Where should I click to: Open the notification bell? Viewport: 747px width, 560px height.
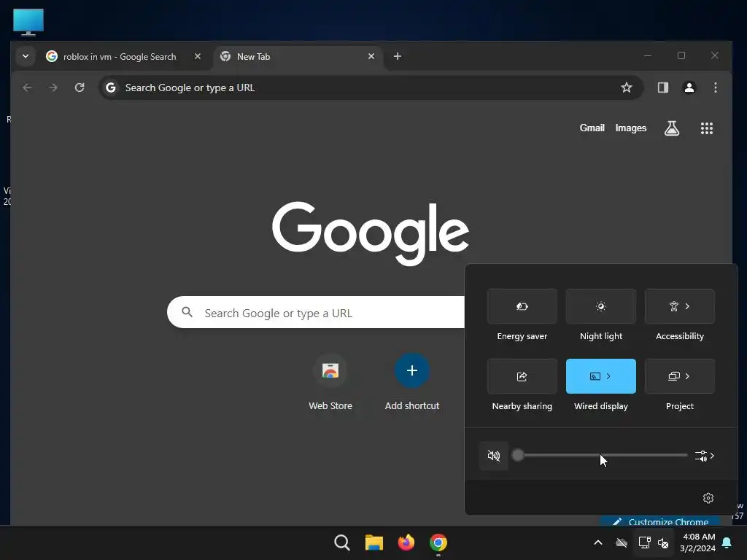pos(727,542)
